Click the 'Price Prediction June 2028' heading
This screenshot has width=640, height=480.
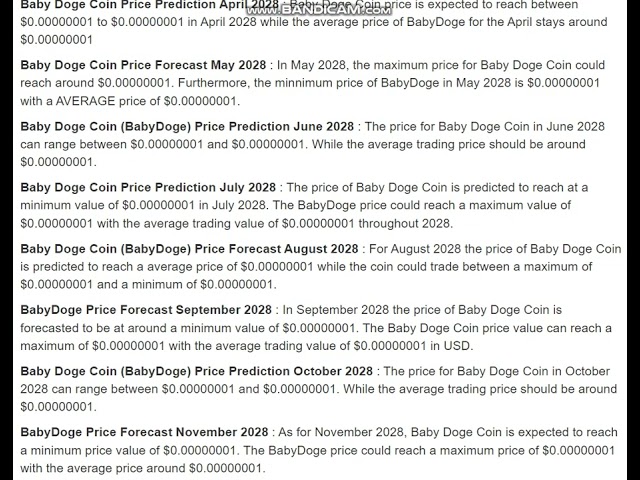pos(187,126)
